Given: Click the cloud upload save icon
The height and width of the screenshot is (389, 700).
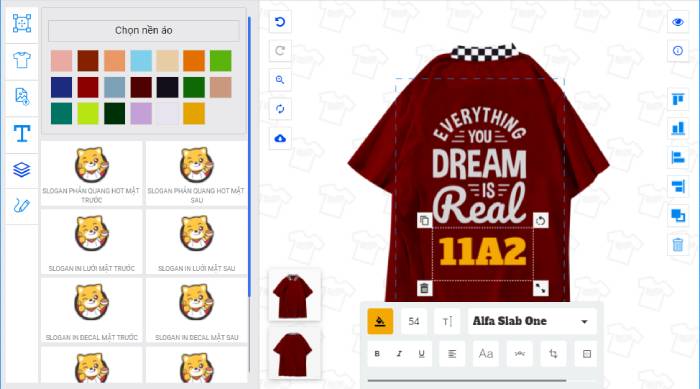Looking at the screenshot, I should 280,138.
